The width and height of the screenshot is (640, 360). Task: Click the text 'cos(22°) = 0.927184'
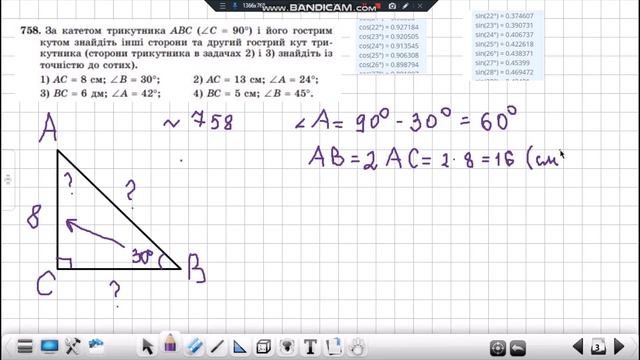click(x=389, y=27)
